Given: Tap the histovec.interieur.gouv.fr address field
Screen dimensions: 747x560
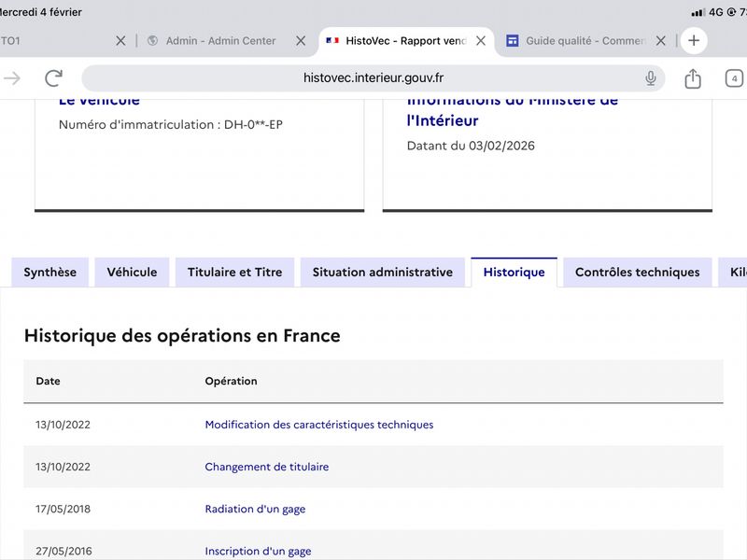Looking at the screenshot, I should tap(373, 78).
